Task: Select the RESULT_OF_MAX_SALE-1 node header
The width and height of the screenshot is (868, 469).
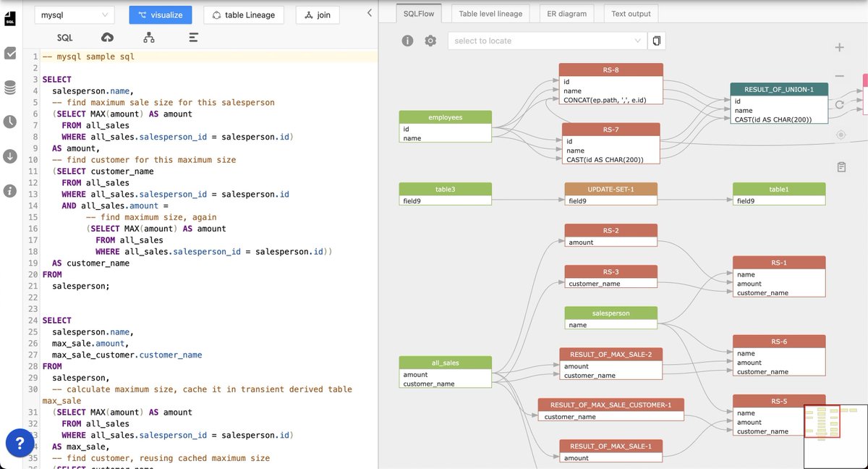Action: [611, 447]
